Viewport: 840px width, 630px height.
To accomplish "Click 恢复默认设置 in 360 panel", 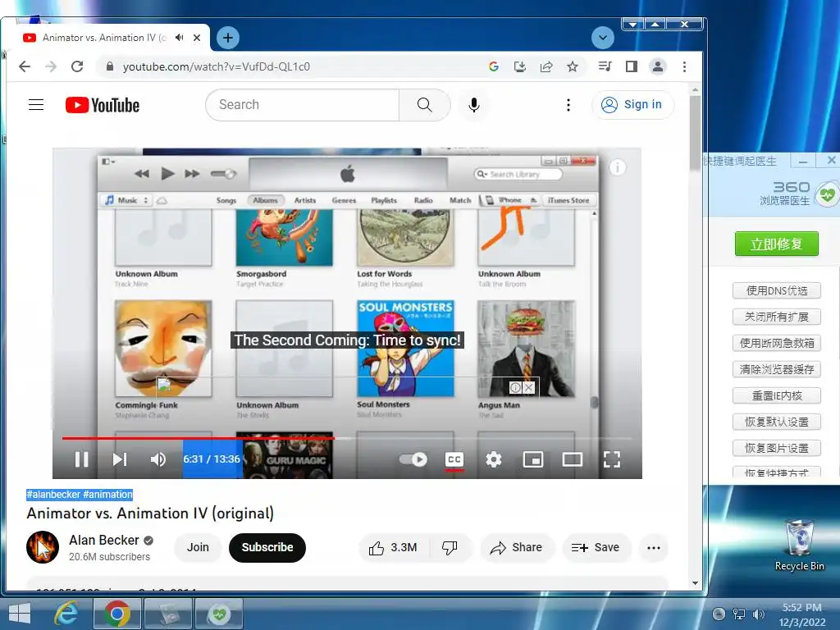I will coord(776,422).
